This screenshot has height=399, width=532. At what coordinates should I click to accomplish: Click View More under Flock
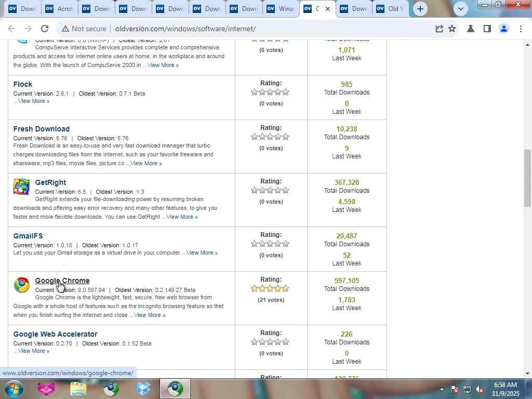tap(34, 101)
